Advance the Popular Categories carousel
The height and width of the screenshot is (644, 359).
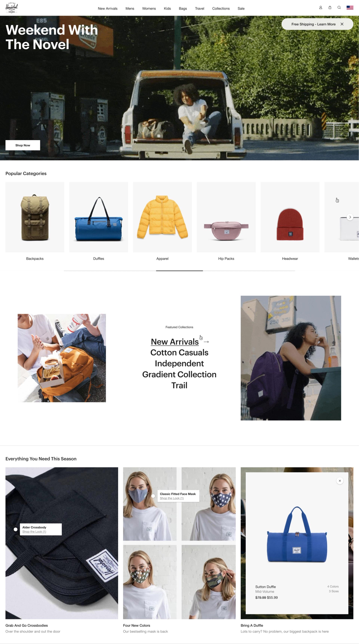click(350, 217)
